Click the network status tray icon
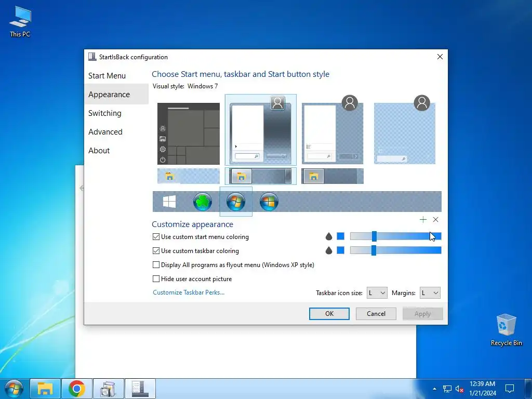 click(x=447, y=389)
